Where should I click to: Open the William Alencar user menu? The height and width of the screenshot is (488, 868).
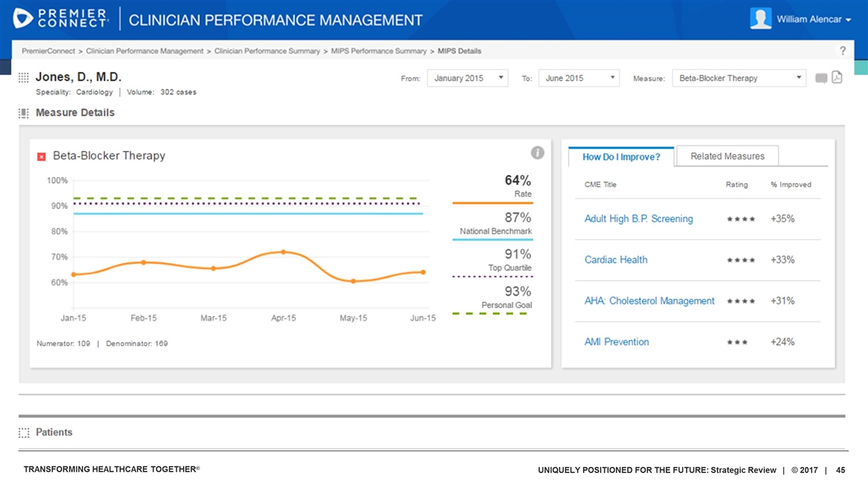pos(814,20)
